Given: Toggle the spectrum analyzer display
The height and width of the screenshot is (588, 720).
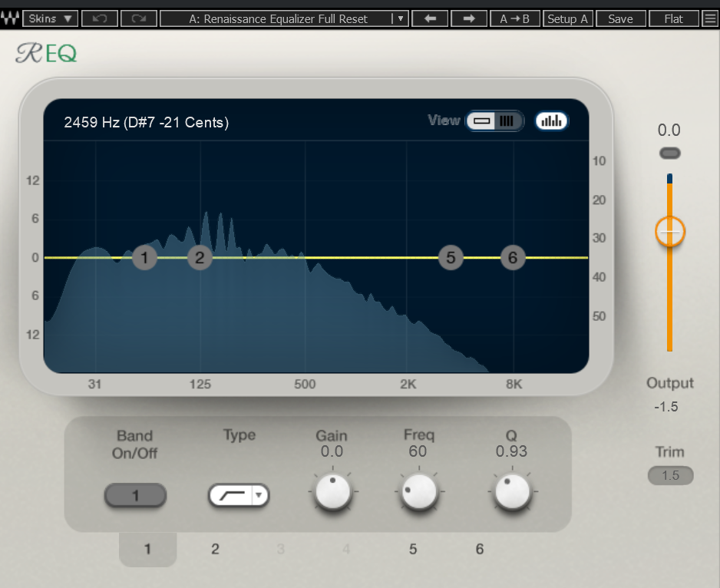Looking at the screenshot, I should tap(551, 121).
